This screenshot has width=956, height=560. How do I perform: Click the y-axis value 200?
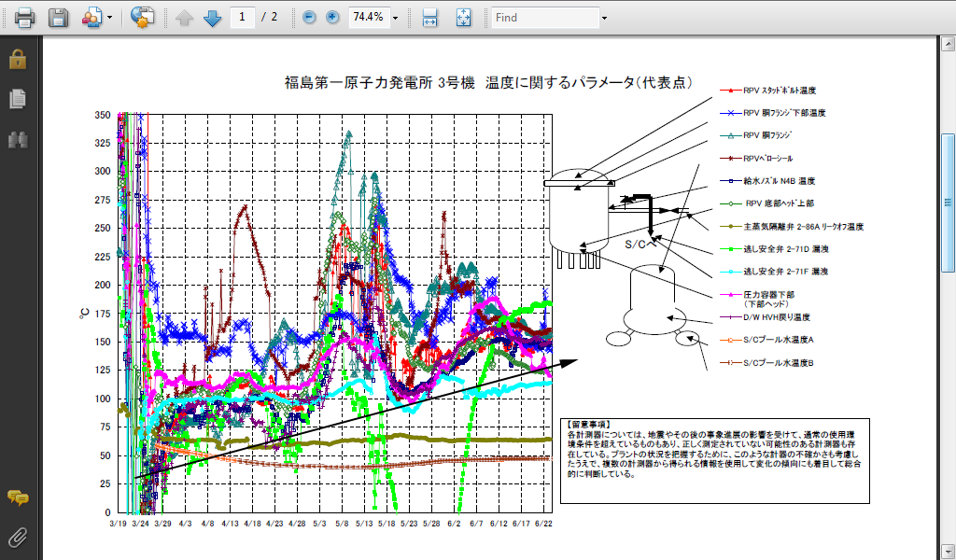[x=103, y=286]
